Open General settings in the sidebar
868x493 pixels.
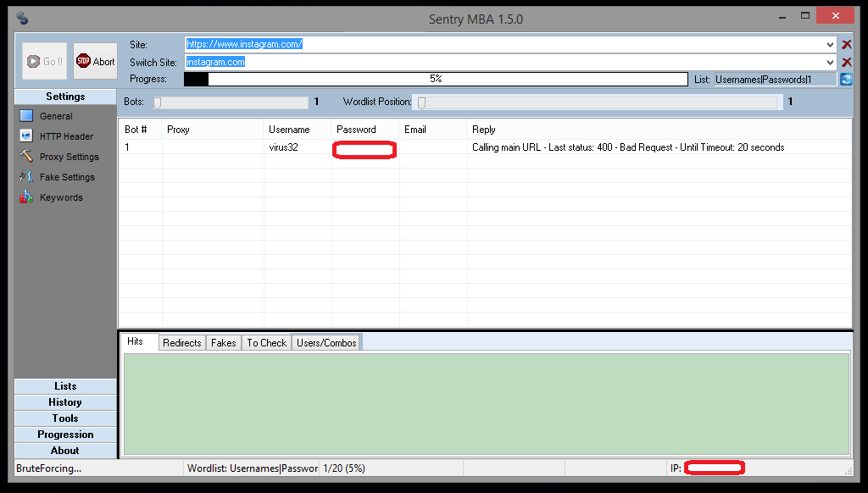56,116
